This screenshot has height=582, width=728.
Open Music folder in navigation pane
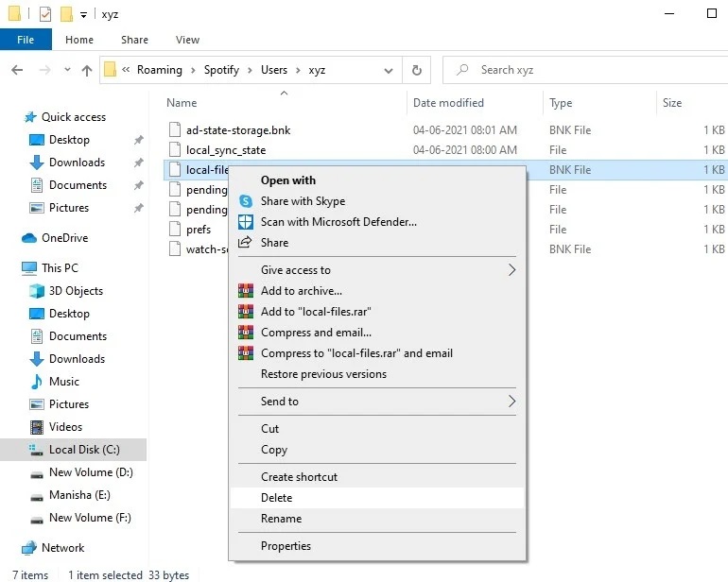point(64,382)
